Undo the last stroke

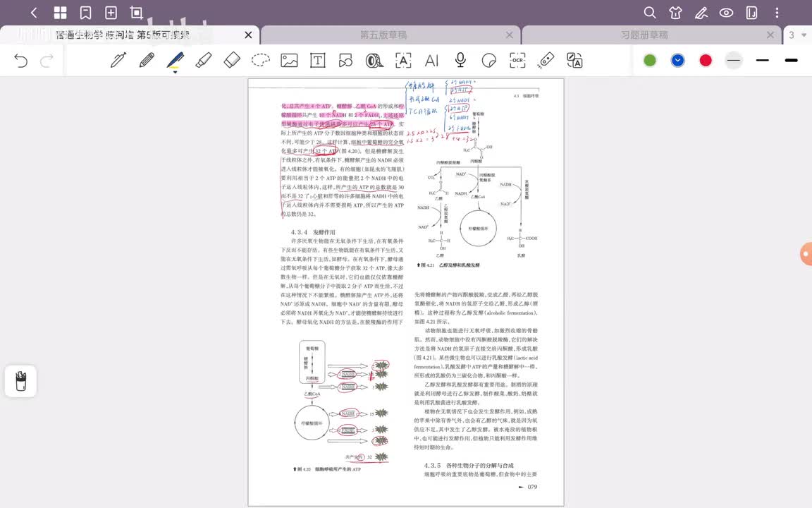pyautogui.click(x=20, y=61)
